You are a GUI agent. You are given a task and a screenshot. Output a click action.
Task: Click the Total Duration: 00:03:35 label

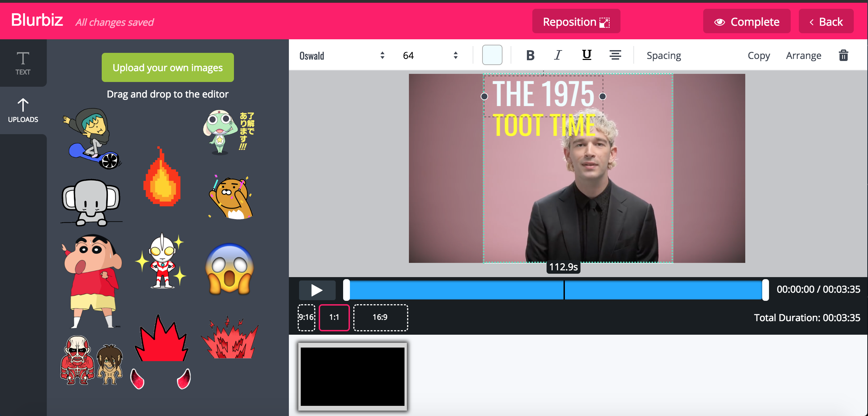807,318
